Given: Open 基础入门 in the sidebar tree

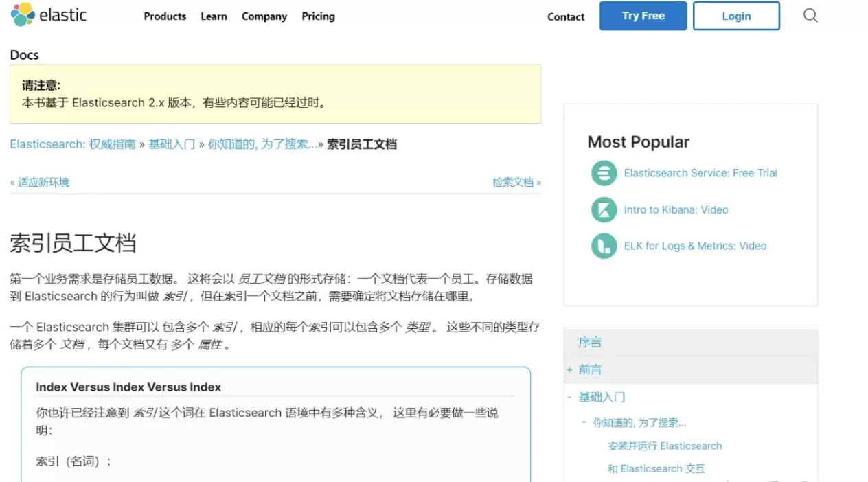Looking at the screenshot, I should (602, 397).
